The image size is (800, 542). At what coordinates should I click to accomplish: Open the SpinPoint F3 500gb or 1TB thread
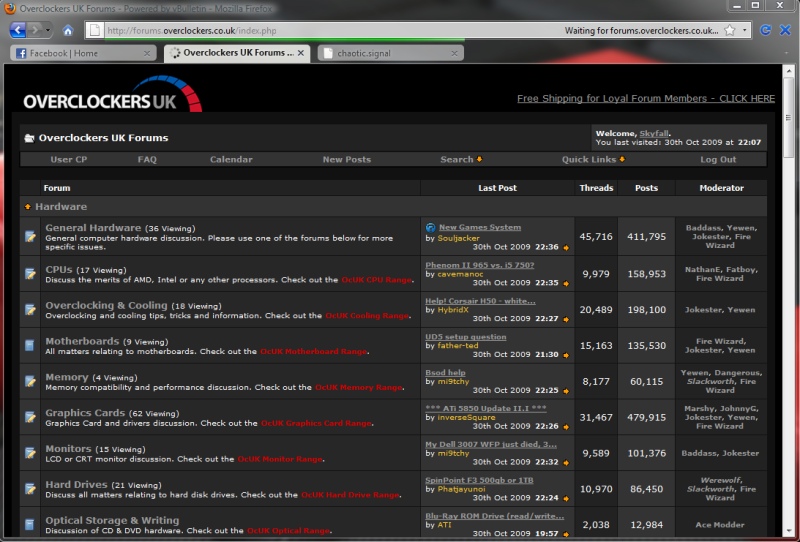click(479, 480)
